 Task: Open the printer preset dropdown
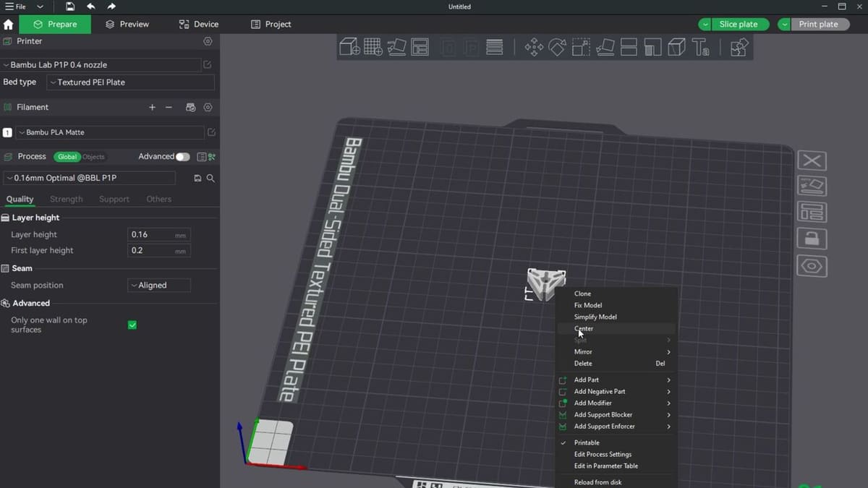click(101, 65)
